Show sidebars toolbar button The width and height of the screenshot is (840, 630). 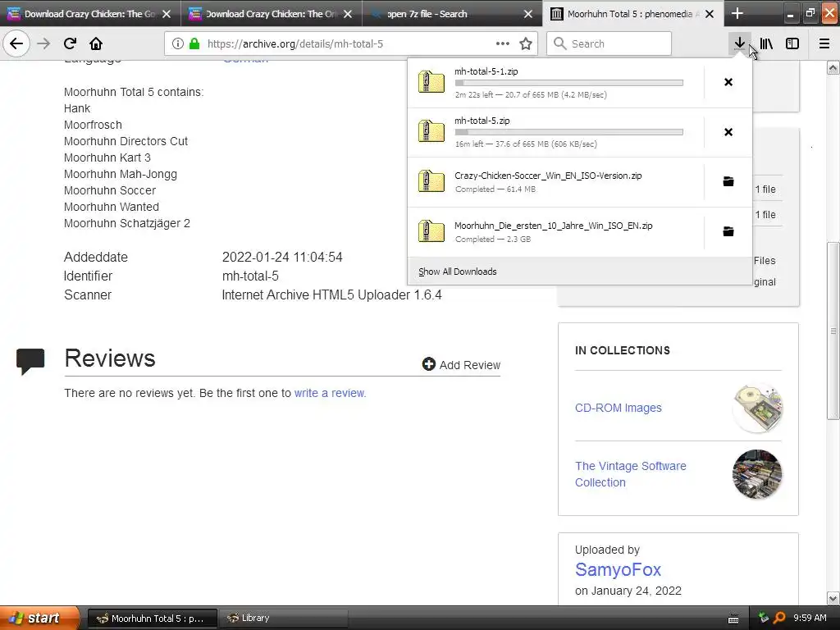point(792,43)
